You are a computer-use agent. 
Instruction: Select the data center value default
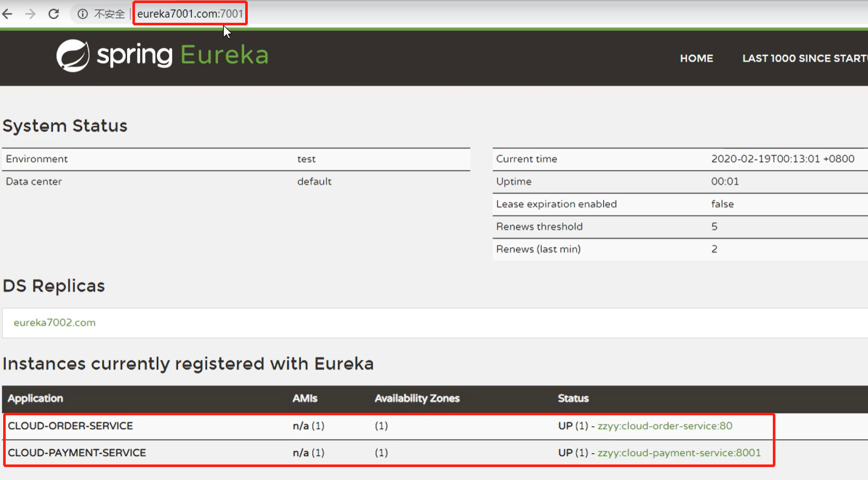[314, 181]
